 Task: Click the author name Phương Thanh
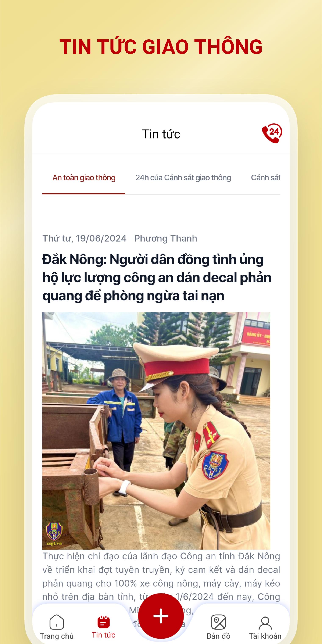tap(165, 239)
